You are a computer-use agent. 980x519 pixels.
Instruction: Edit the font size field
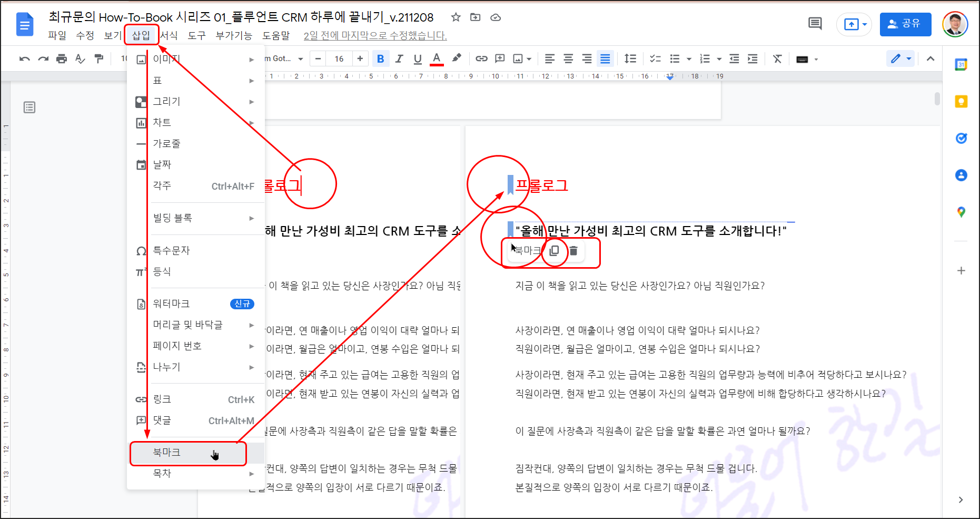(339, 59)
